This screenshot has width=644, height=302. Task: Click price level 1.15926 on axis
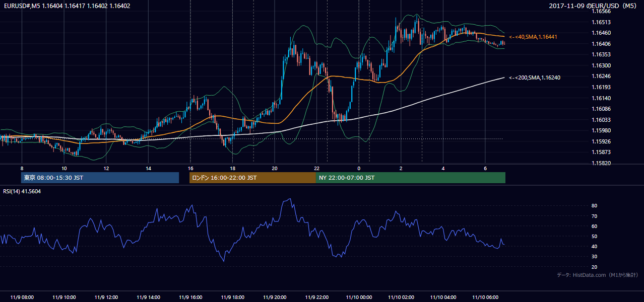pyautogui.click(x=601, y=141)
